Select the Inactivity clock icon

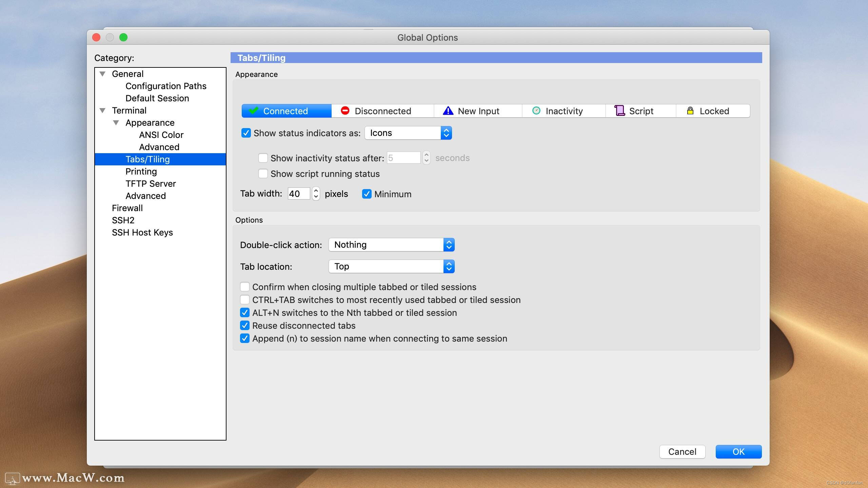point(536,110)
